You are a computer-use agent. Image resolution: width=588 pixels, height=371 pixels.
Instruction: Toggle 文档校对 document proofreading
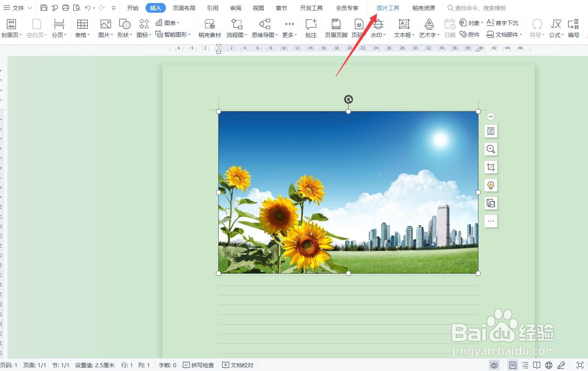point(238,365)
